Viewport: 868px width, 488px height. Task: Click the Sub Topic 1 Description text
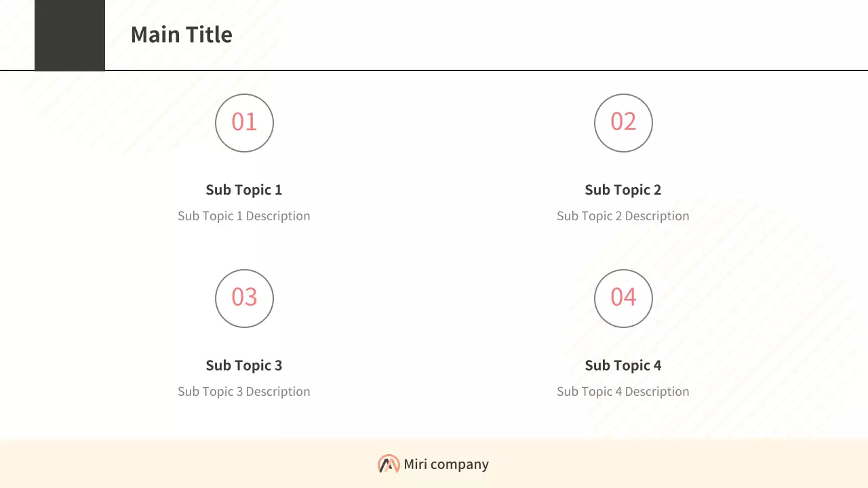point(244,216)
